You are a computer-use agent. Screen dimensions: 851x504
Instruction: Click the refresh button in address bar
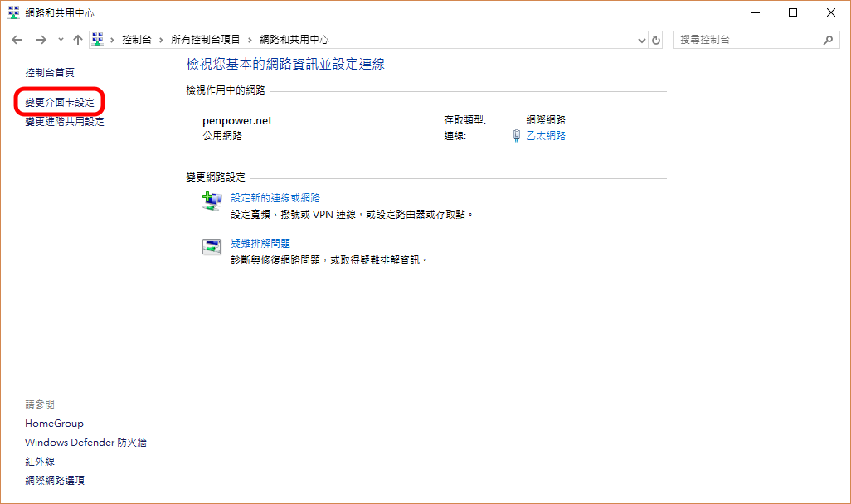(x=656, y=40)
